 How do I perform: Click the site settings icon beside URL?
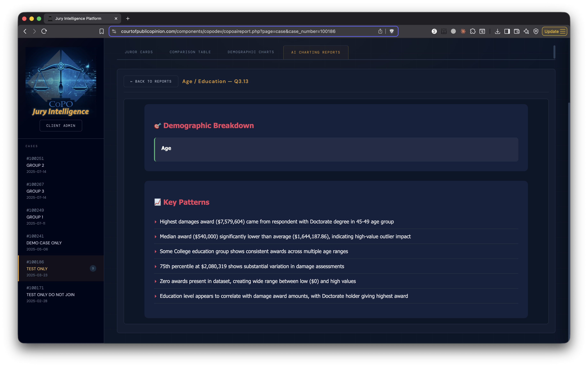click(114, 31)
